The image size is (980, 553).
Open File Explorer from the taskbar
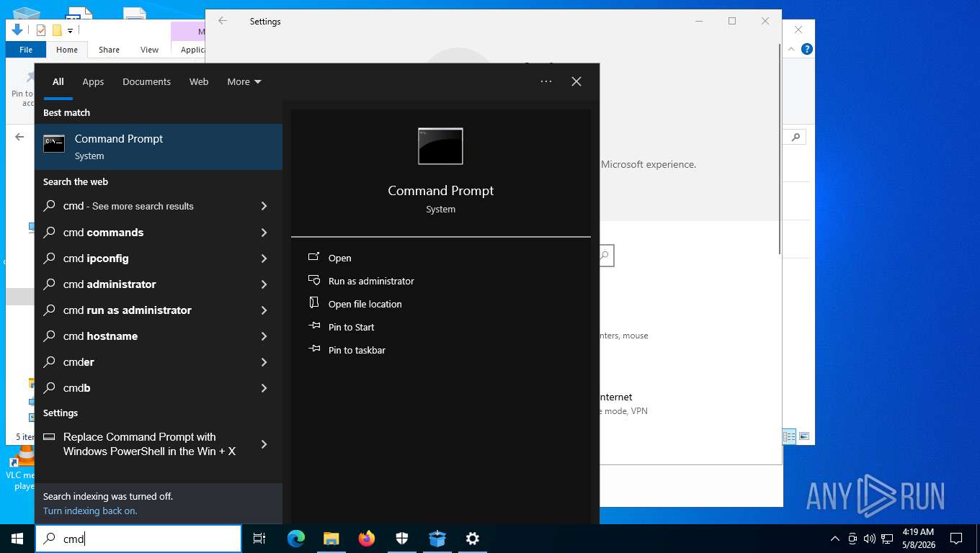click(x=331, y=539)
